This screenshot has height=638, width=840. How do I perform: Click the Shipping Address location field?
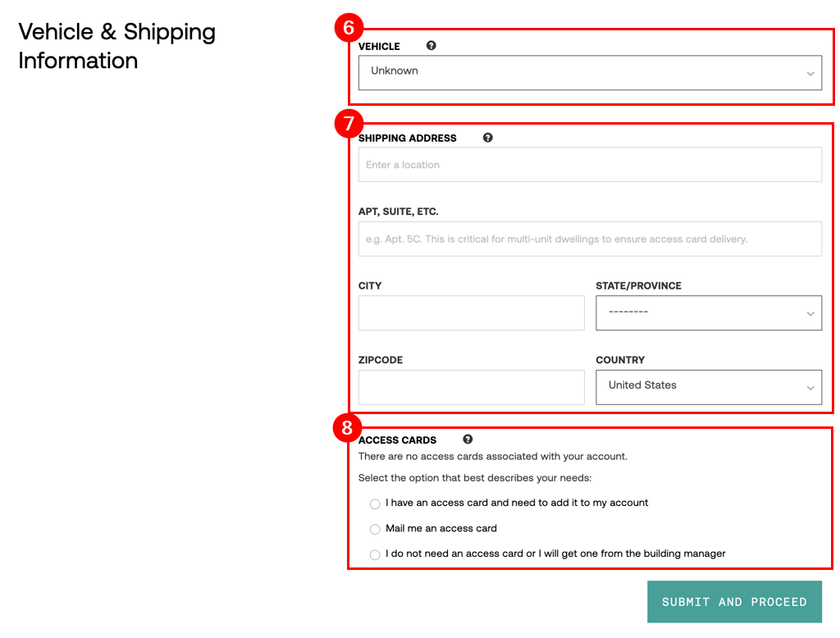point(590,165)
